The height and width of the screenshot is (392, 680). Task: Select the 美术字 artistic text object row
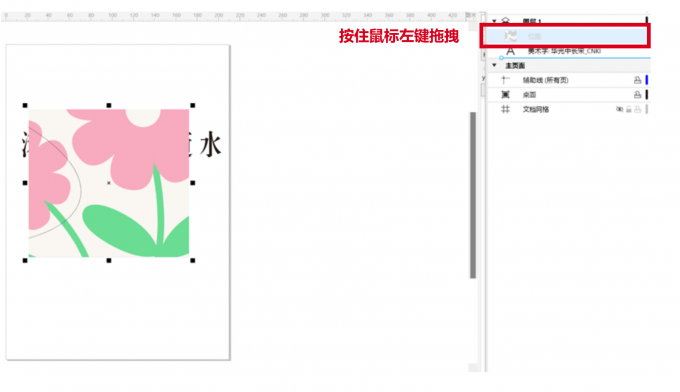click(569, 51)
